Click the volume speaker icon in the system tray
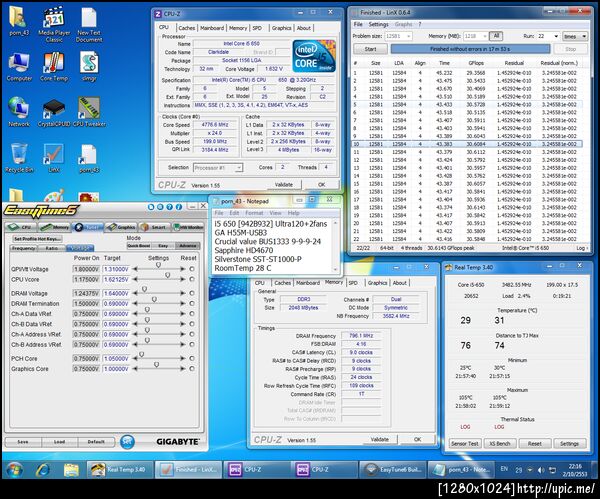 [541, 470]
